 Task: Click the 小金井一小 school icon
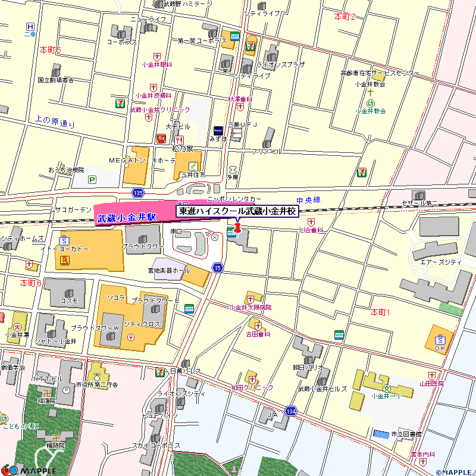click(x=387, y=387)
